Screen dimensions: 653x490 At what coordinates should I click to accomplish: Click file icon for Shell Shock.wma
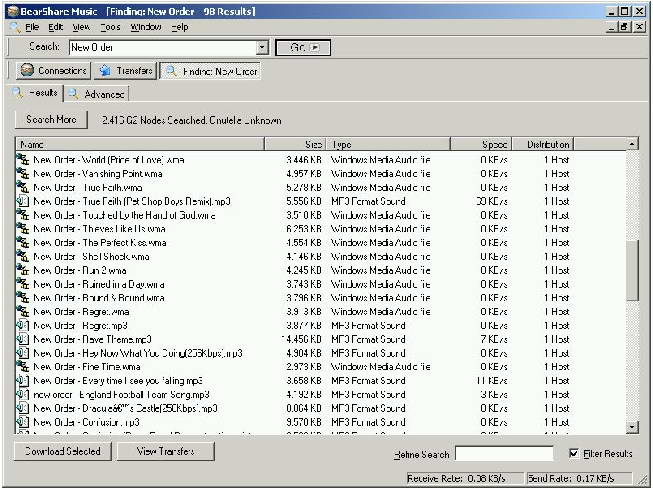coord(23,256)
